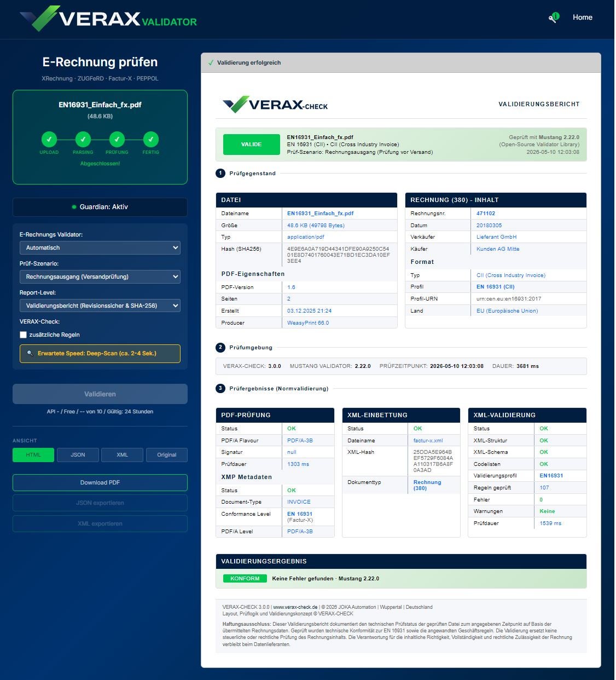Click the Validierung erfolgreich checkmark icon
The width and height of the screenshot is (616, 680).
click(x=211, y=63)
